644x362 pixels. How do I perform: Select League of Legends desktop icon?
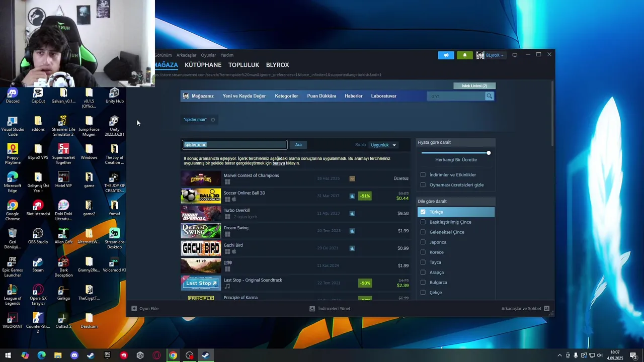[x=13, y=295]
